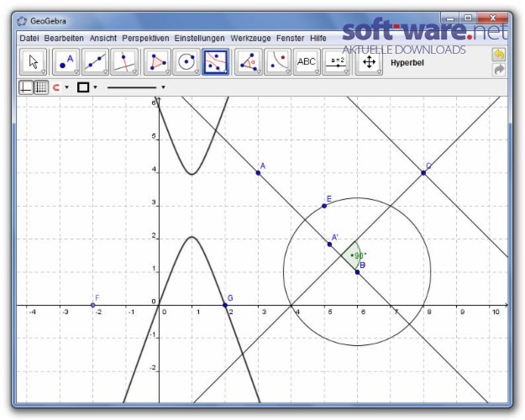
Task: Select the Reflect object tool
Action: 277,62
